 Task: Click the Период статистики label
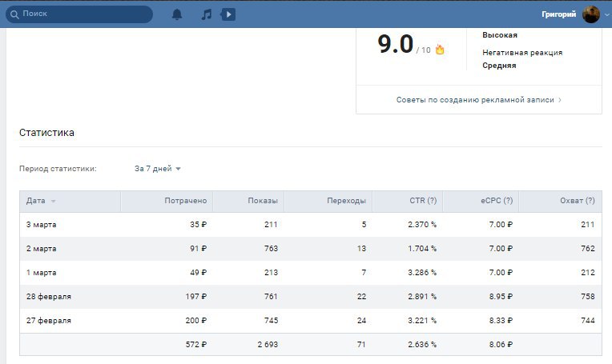58,169
